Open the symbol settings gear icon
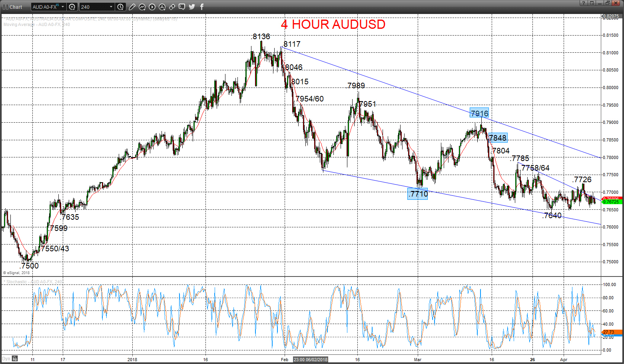Viewport: 624px width, 364px height. click(x=72, y=7)
